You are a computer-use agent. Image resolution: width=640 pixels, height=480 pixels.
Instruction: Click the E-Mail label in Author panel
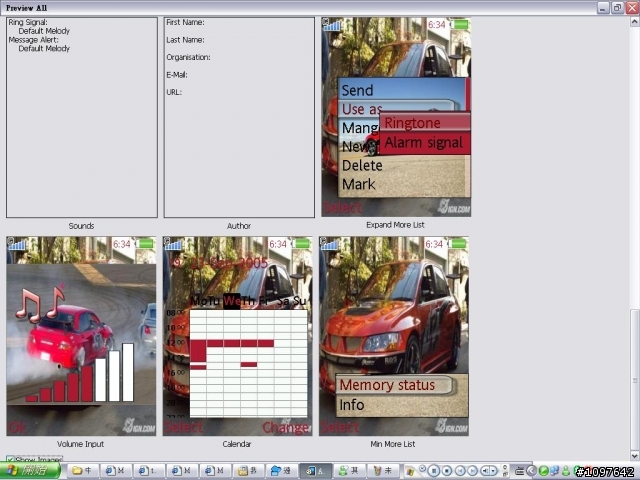coord(177,75)
